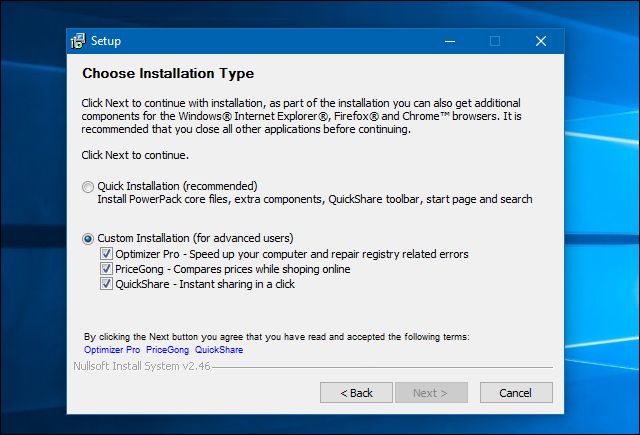
Task: Click the Optimizer Pro description text
Action: (x=292, y=254)
